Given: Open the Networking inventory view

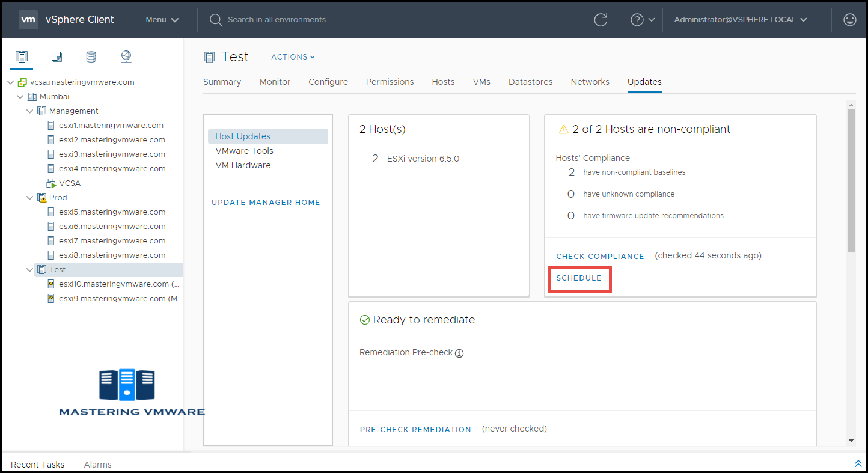Looking at the screenshot, I should pos(126,56).
